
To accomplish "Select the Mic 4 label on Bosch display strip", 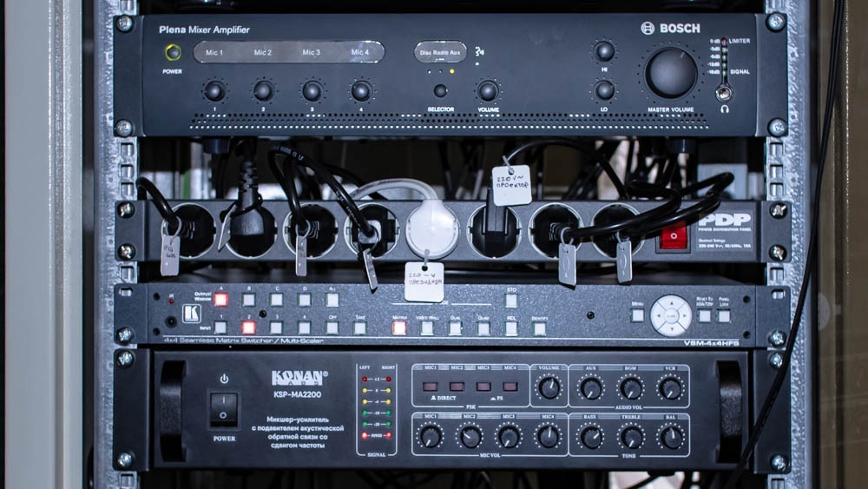I will (360, 53).
